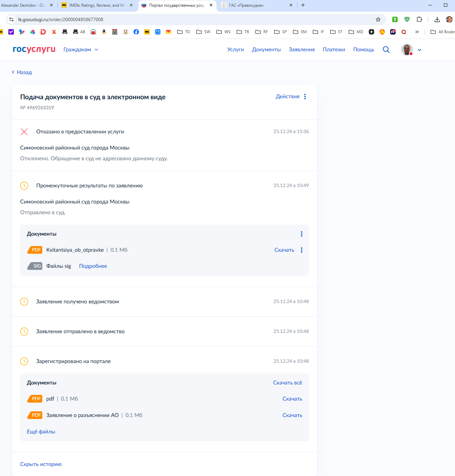Go back via the Назад link
Viewport: 455px width, 476px height.
click(22, 72)
